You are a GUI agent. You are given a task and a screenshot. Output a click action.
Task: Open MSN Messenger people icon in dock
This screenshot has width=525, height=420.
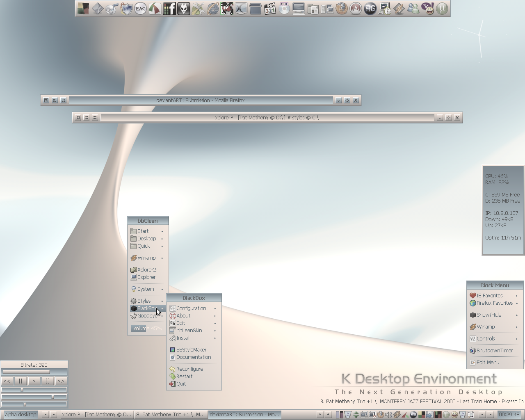coord(413,9)
